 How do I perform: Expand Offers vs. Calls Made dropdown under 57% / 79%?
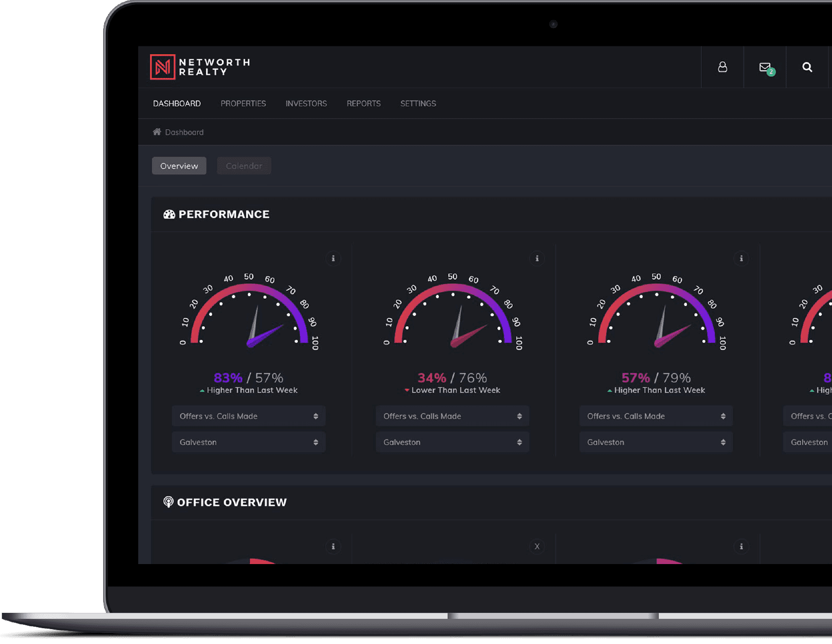(x=656, y=416)
